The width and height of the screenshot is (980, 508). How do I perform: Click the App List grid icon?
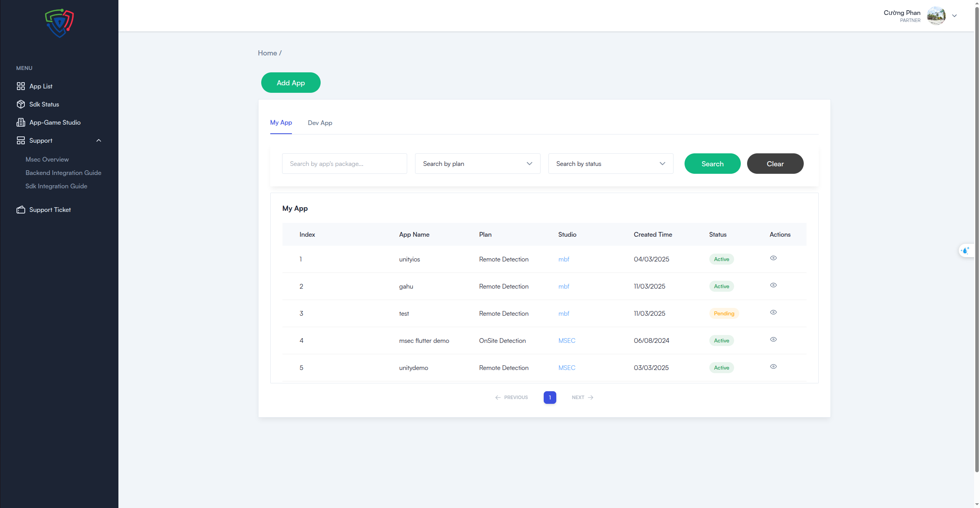point(21,86)
